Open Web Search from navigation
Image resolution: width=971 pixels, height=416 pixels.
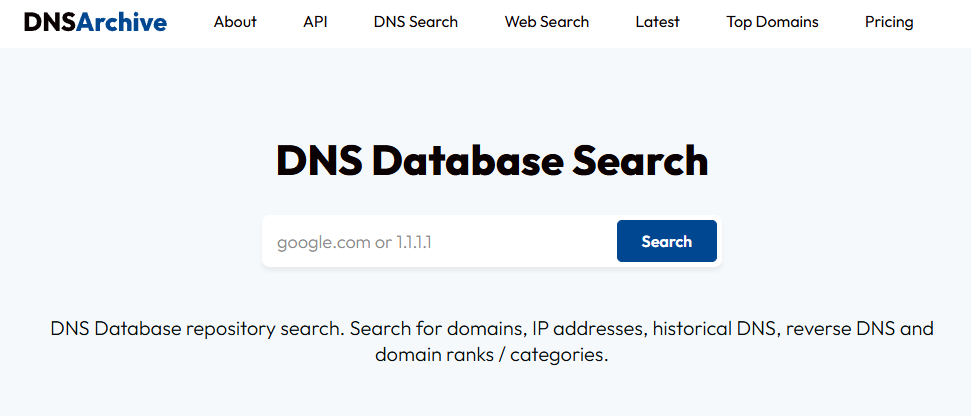pyautogui.click(x=547, y=22)
